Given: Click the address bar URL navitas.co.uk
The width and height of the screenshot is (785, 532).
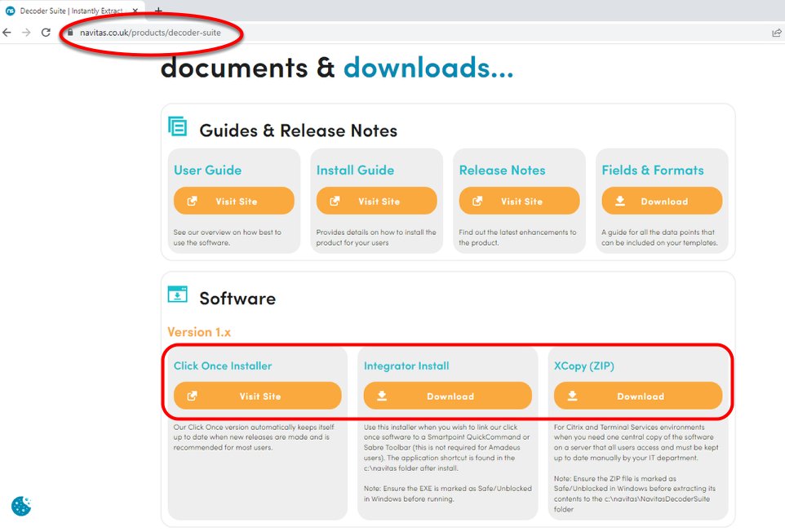Looking at the screenshot, I should (x=150, y=33).
